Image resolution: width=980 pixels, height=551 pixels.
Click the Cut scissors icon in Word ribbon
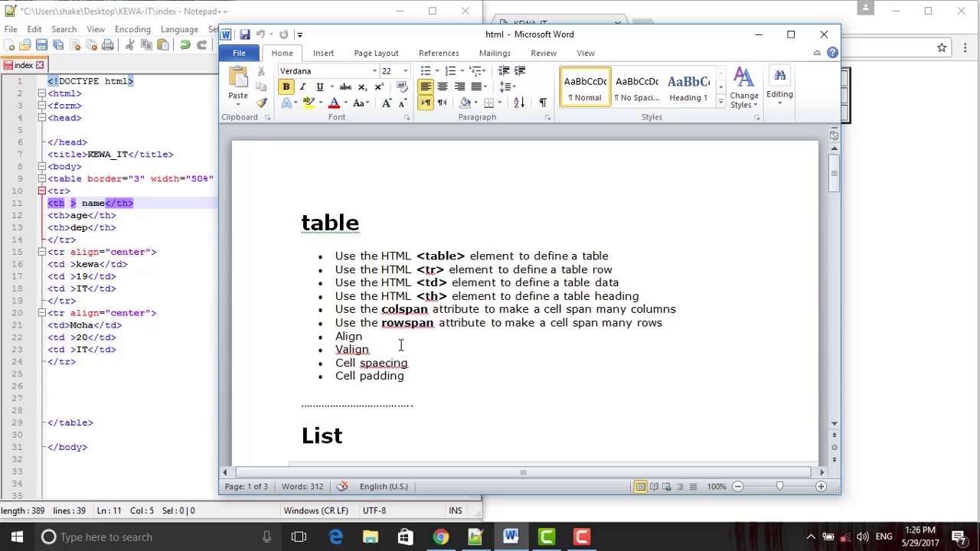pos(261,71)
